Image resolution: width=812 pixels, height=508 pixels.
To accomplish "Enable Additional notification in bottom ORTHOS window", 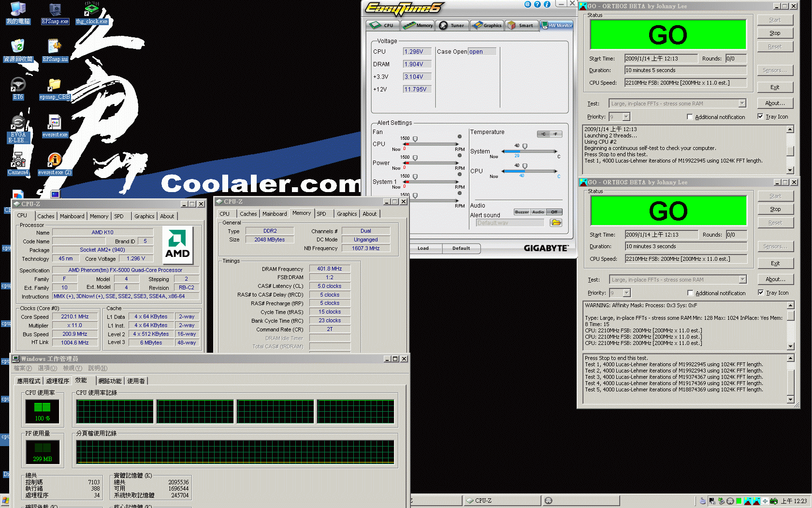I will pos(690,293).
